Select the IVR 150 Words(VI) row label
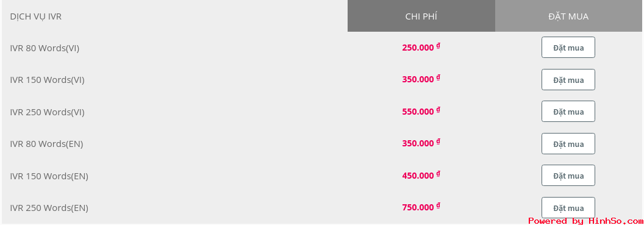Viewport: 644px width, 225px height. (x=47, y=80)
